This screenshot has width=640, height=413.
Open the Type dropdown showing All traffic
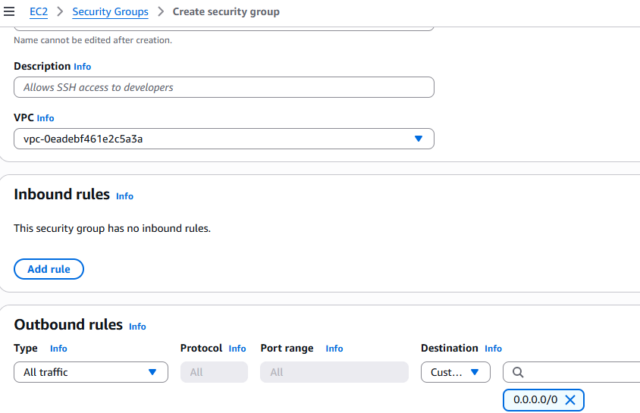point(91,372)
